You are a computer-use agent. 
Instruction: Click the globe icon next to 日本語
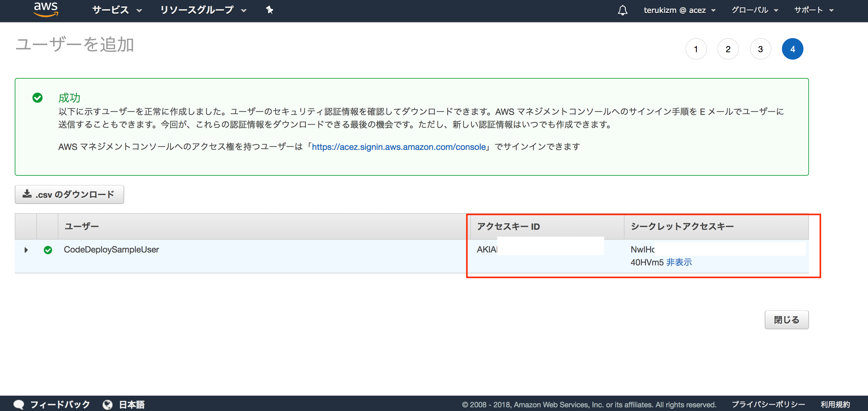108,404
